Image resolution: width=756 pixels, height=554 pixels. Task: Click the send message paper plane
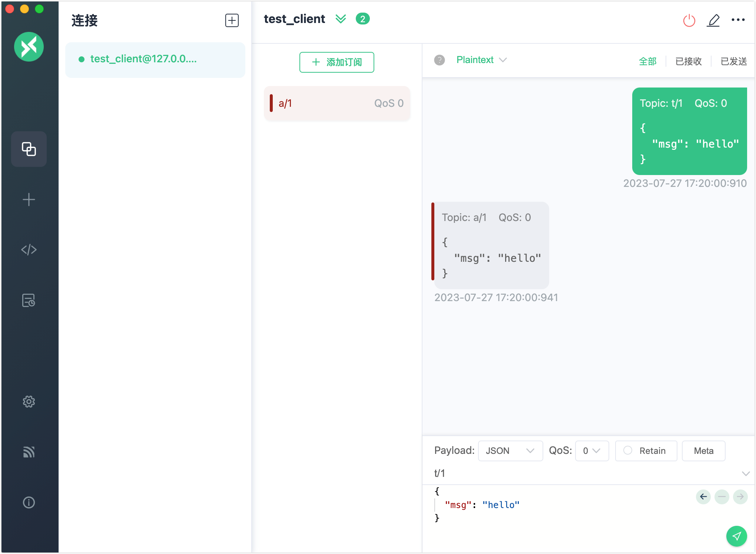coord(736,536)
